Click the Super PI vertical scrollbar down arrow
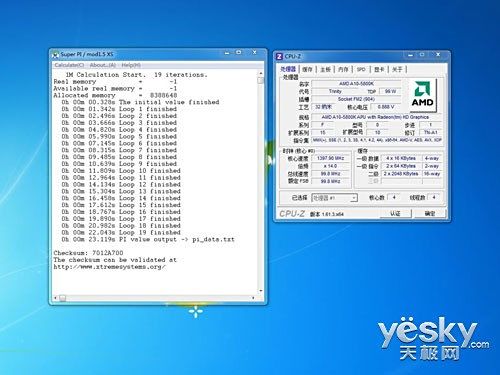Image resolution: width=500 pixels, height=375 pixels. (260, 291)
